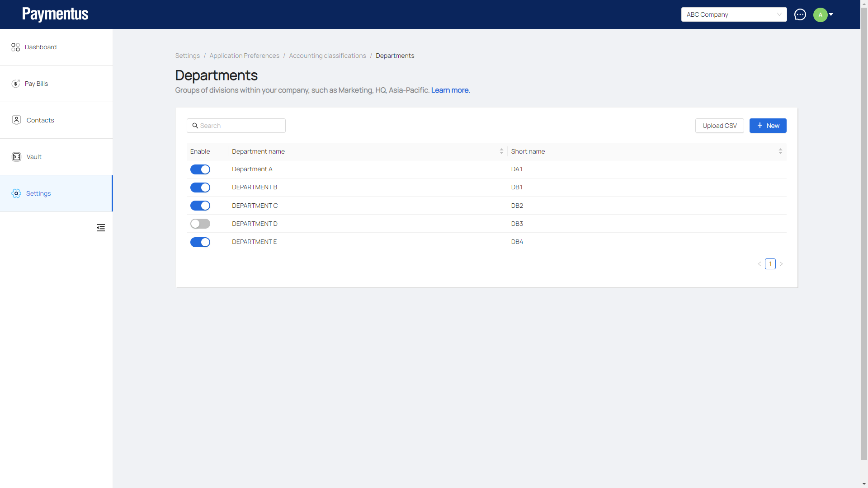868x488 pixels.
Task: Click the Settings gear icon
Action: [x=16, y=193]
